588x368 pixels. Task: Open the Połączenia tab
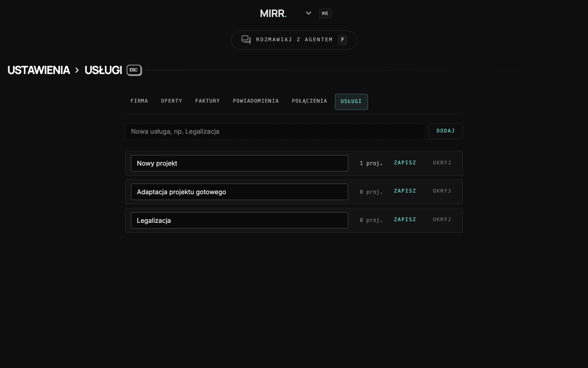point(310,101)
